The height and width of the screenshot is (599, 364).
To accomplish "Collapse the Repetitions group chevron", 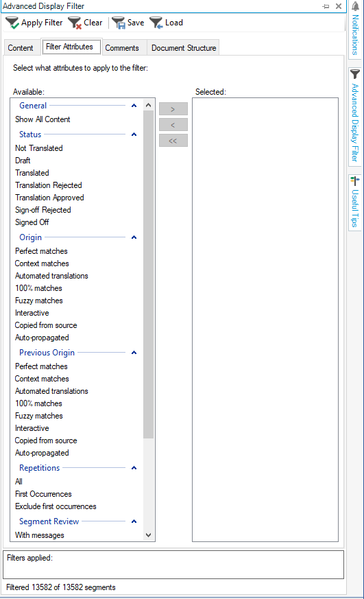I will point(134,468).
